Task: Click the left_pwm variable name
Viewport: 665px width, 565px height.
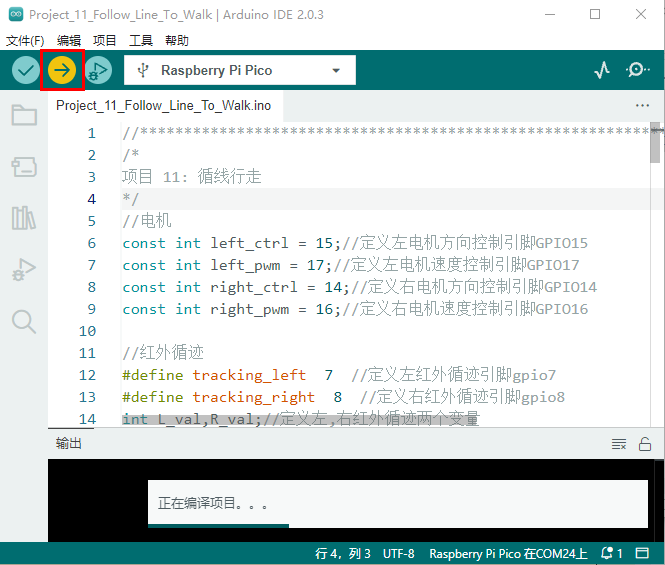Action: pos(245,266)
